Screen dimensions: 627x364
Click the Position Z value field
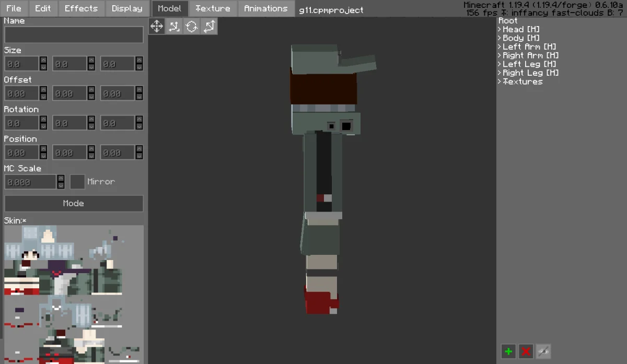pyautogui.click(x=118, y=152)
